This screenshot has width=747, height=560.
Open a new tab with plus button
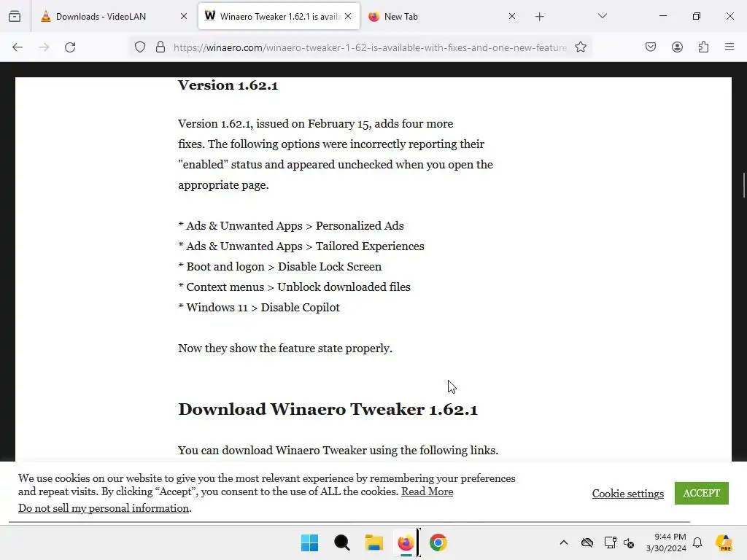[x=539, y=17]
